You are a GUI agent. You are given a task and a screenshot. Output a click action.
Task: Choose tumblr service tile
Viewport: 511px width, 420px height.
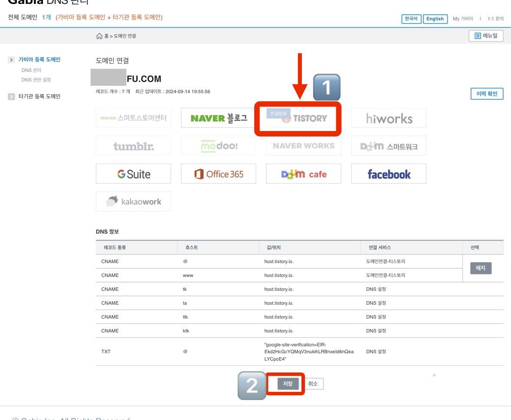click(x=133, y=146)
